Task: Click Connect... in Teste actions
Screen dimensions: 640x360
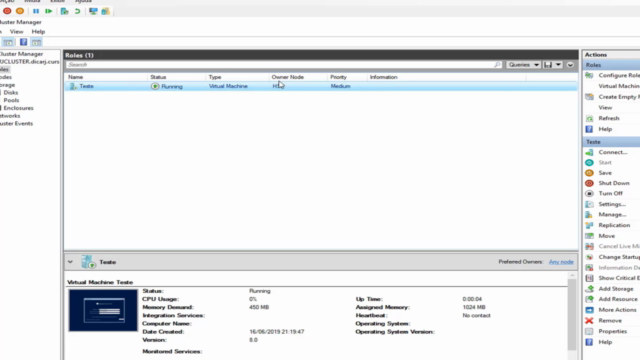Action: 613,152
